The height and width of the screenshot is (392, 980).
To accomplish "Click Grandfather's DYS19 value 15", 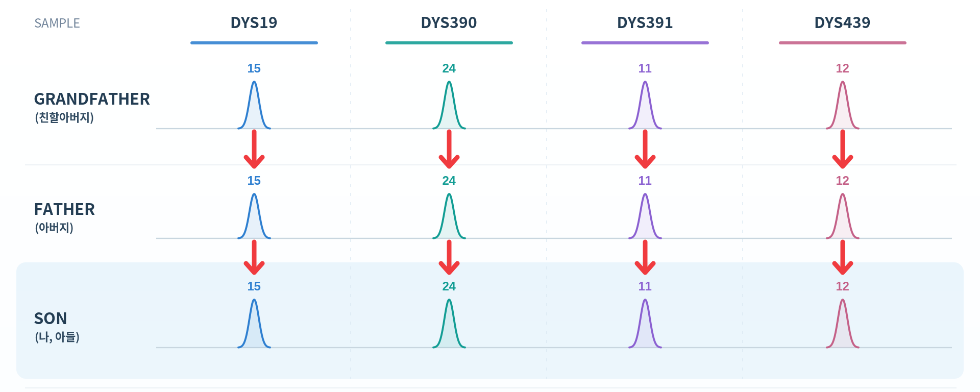I will 254,68.
